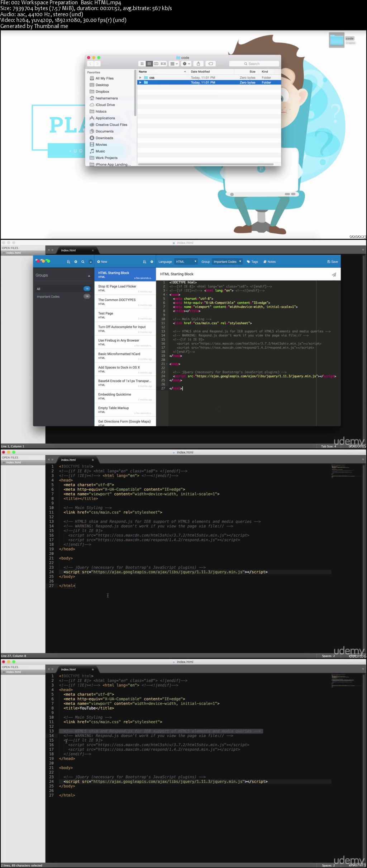Click the magnifier search icon in snippet app
Image resolution: width=367 pixels, height=868 pixels.
(83, 262)
